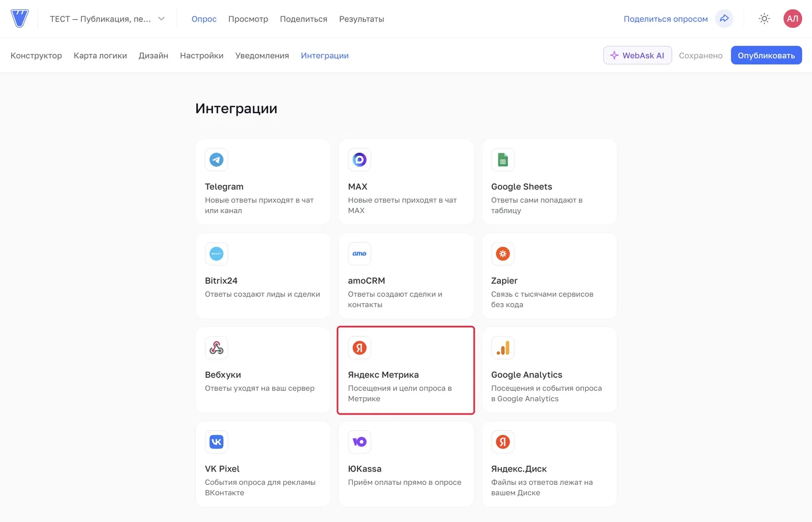Click the share arrow icon button
The width and height of the screenshot is (812, 522).
[x=724, y=19]
